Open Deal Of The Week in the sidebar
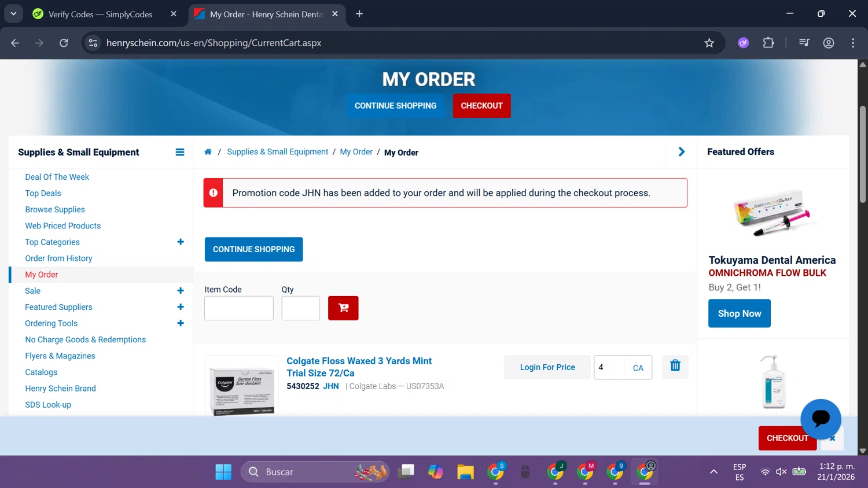The height and width of the screenshot is (488, 868). [57, 177]
